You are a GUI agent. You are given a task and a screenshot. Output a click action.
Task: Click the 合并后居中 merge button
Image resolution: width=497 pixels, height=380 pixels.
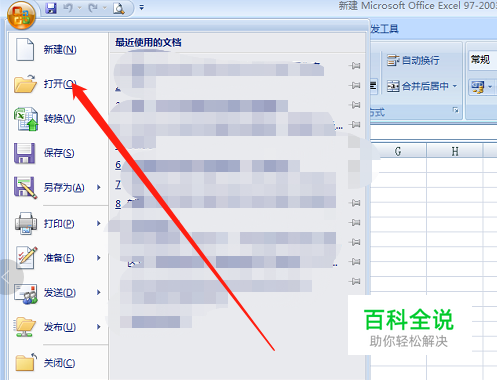[417, 86]
